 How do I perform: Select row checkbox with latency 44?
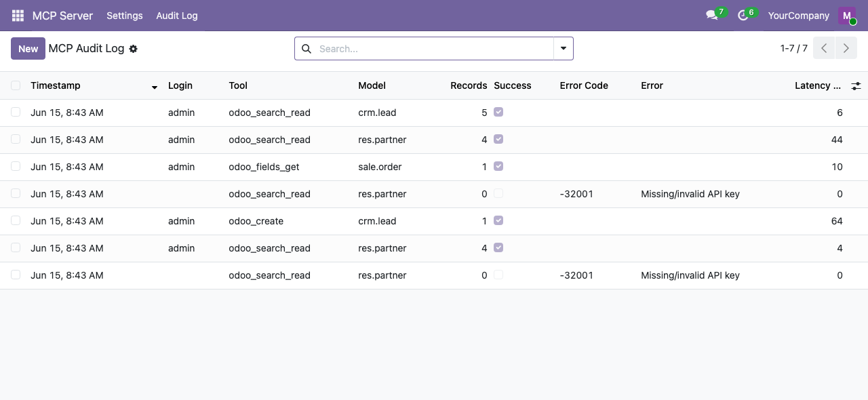(x=16, y=139)
